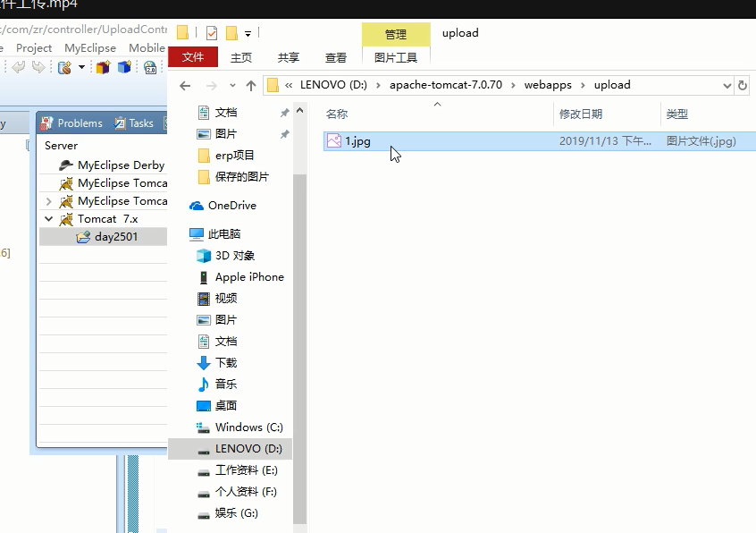Open the 保存的图片 folder
The image size is (756, 533).
(x=241, y=177)
